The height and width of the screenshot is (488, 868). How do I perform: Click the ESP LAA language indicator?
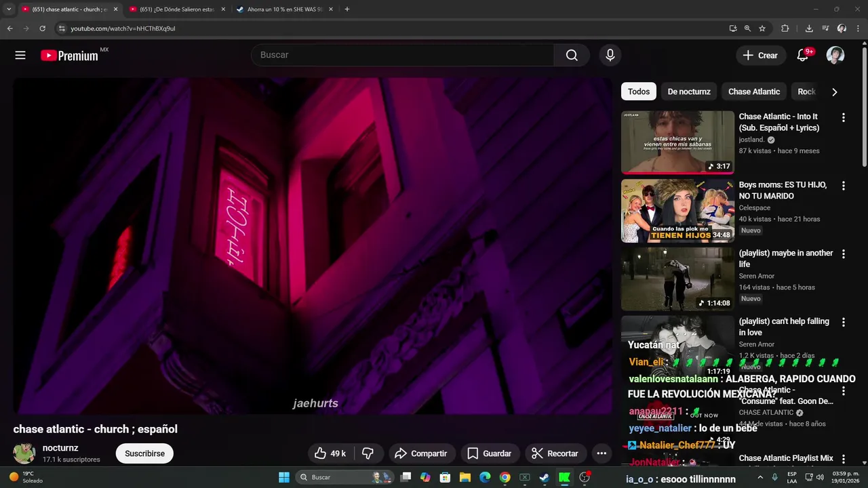tap(792, 477)
